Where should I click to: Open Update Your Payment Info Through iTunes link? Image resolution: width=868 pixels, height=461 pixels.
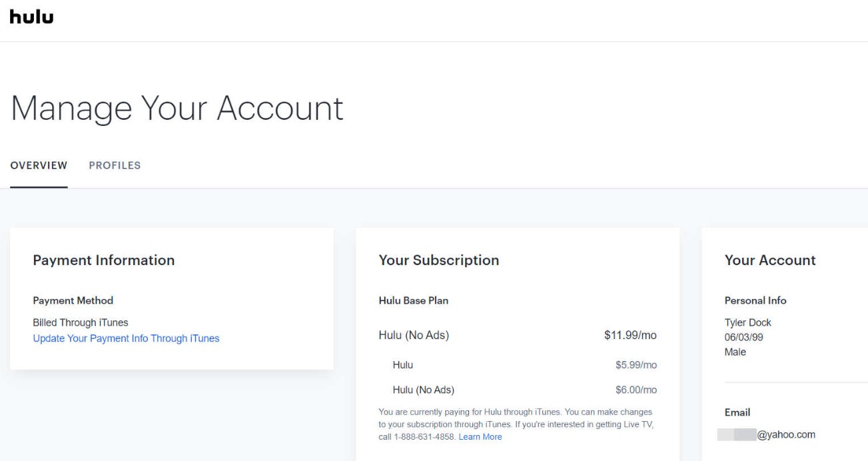(x=126, y=338)
